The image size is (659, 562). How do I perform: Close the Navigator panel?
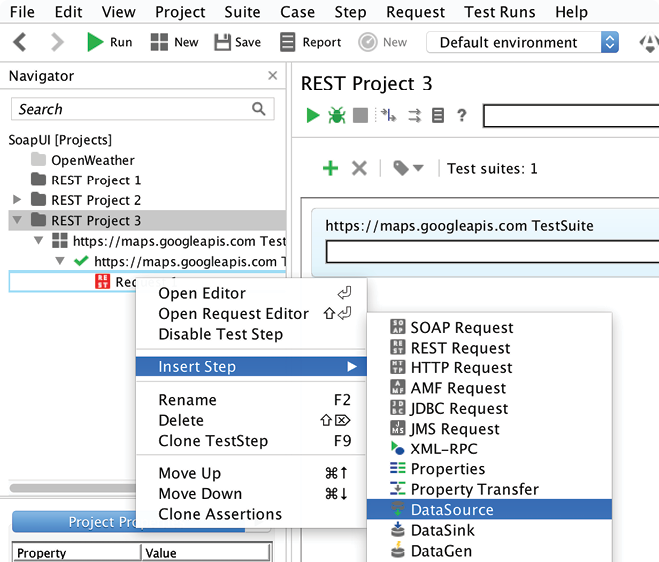(272, 75)
